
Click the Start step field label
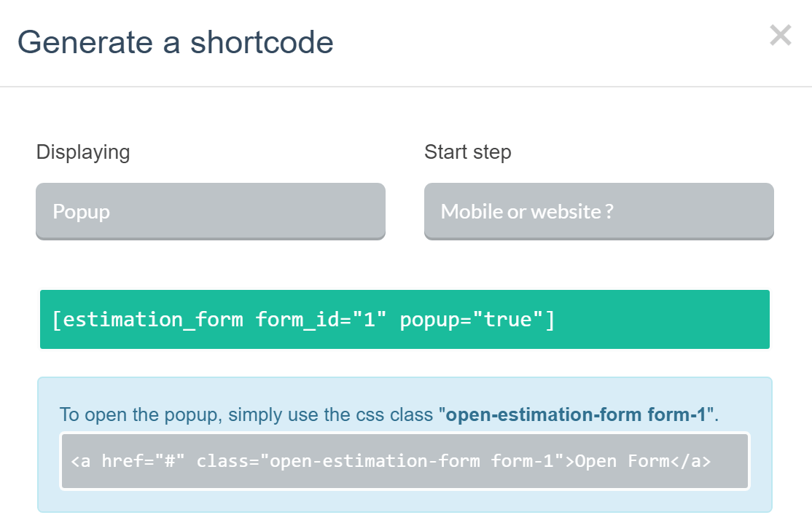[467, 152]
